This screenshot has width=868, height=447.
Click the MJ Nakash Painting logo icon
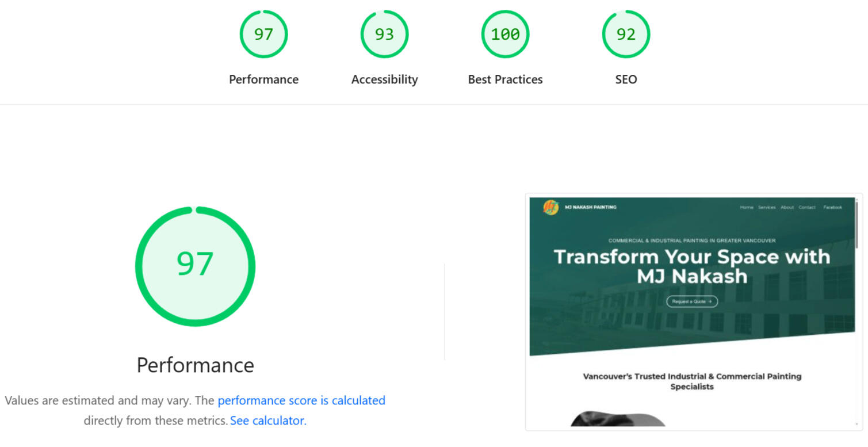pyautogui.click(x=550, y=207)
